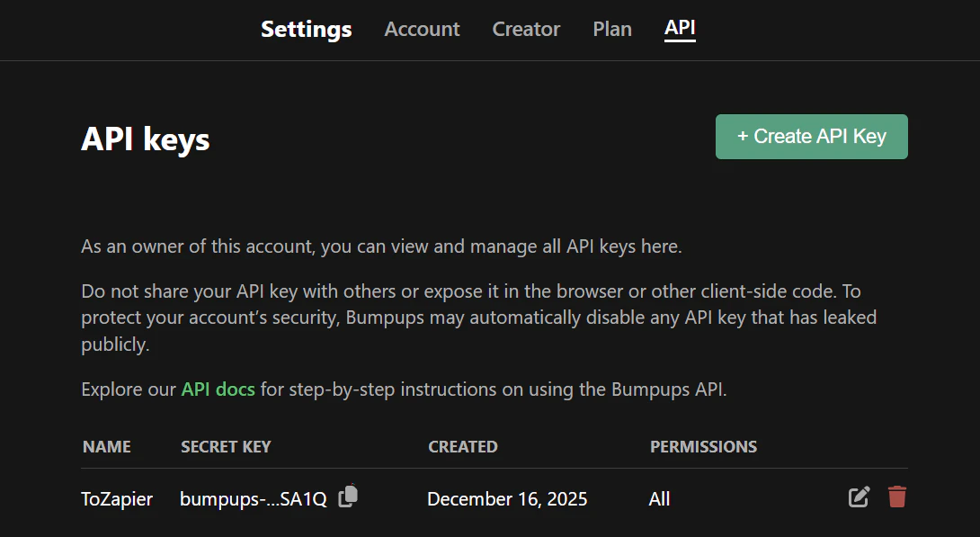Image resolution: width=980 pixels, height=537 pixels.
Task: Select the API tab
Action: [680, 28]
